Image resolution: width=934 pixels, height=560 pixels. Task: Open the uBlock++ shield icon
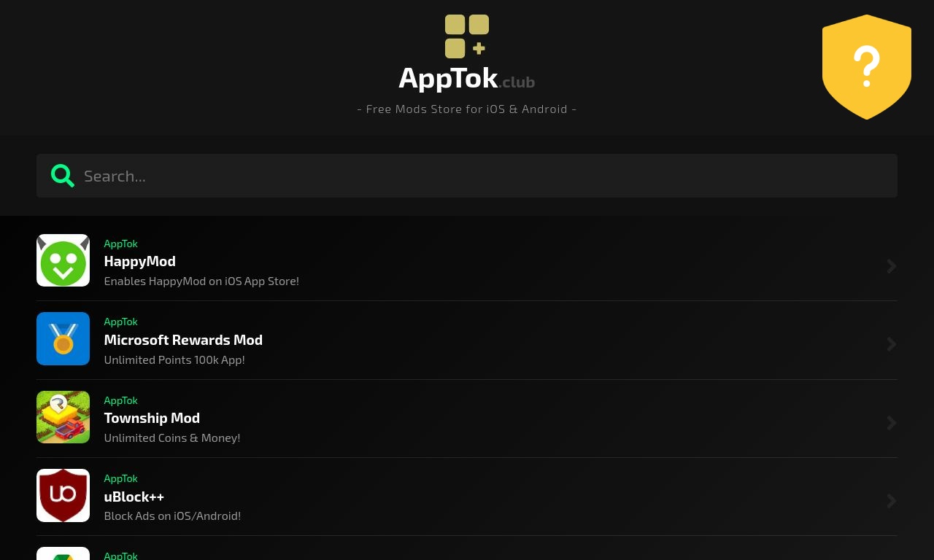[x=63, y=495]
